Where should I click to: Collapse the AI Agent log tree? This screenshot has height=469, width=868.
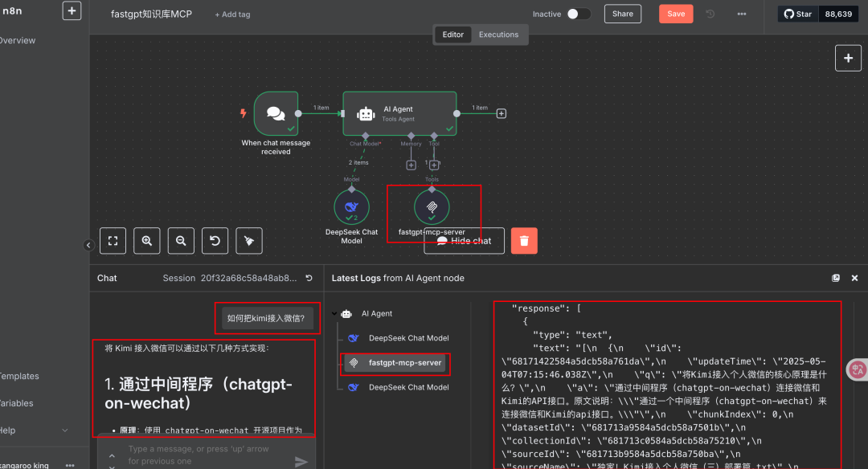pyautogui.click(x=334, y=313)
